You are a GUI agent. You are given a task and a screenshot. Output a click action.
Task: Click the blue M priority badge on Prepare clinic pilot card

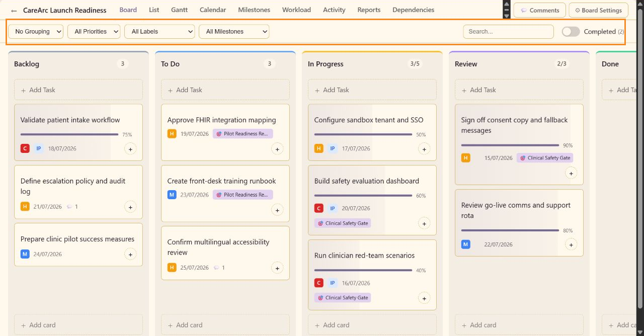(25, 254)
